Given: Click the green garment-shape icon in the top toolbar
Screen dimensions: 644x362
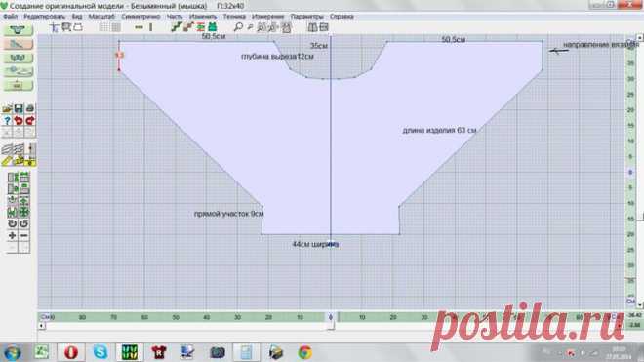Looking at the screenshot, I should click(x=213, y=27).
